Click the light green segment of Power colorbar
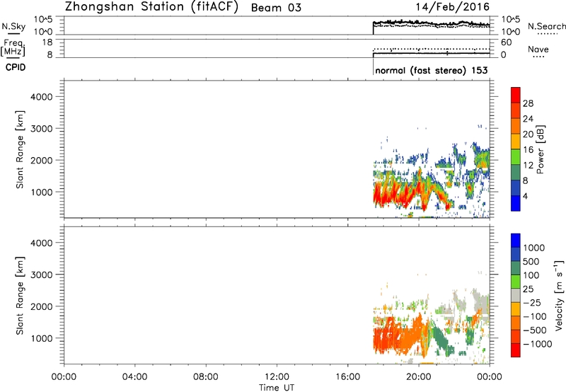The height and width of the screenshot is (392, 566). (516, 156)
